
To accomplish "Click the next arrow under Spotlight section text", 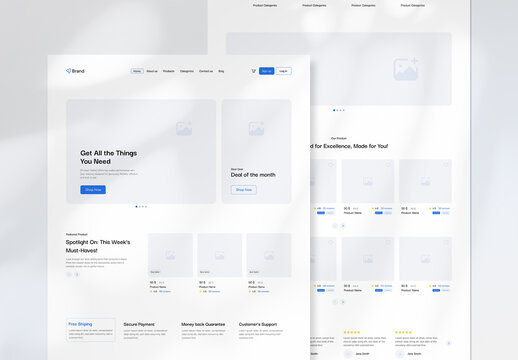I will (77, 274).
